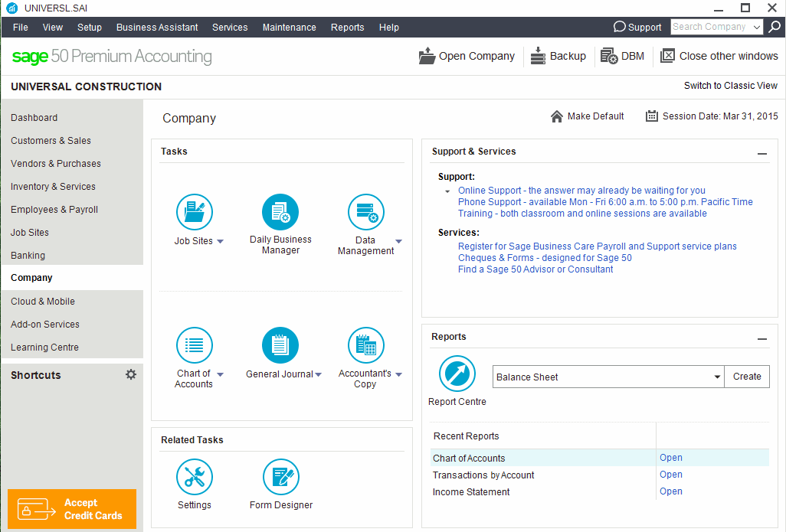The image size is (786, 532).
Task: Collapse the Online Support list arrow
Action: click(447, 191)
